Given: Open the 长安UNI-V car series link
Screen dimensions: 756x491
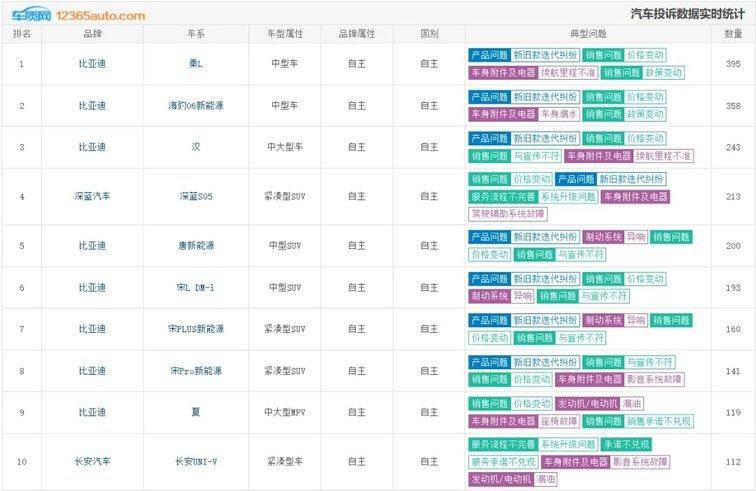Looking at the screenshot, I should 196,462.
